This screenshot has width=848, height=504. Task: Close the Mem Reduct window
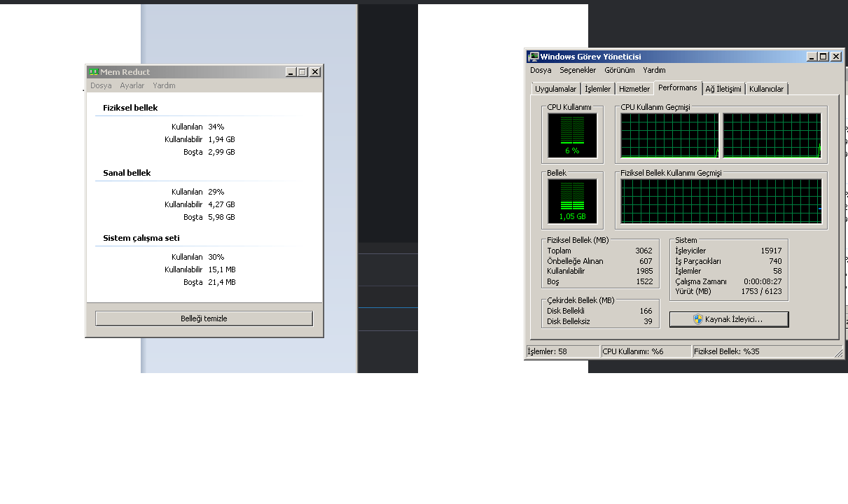pos(315,72)
